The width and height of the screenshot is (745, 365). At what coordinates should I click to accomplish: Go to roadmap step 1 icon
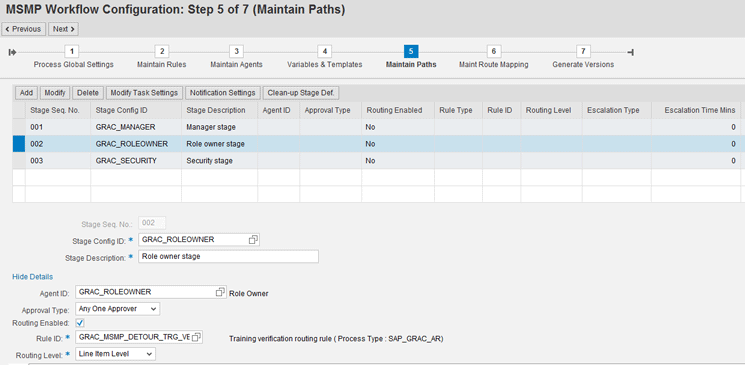71,51
